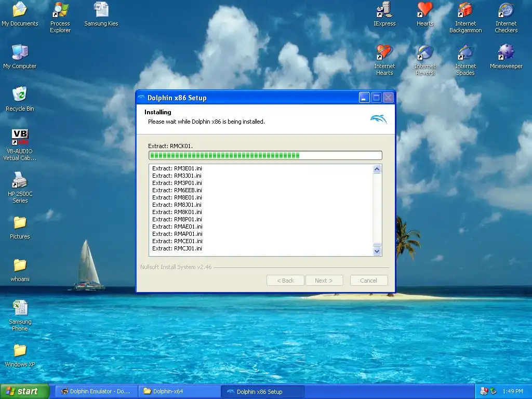Select the Internet Hearts shortcut
532x399 pixels.
384,60
